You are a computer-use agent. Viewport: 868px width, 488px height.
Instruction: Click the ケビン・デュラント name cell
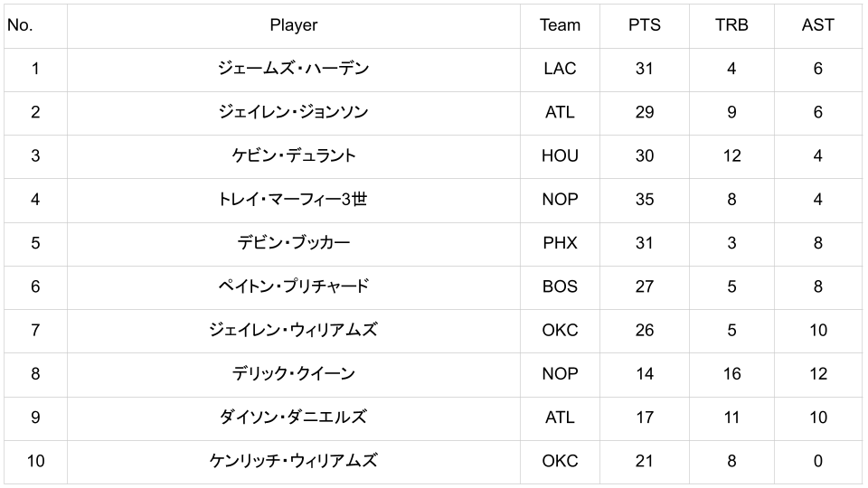point(293,155)
